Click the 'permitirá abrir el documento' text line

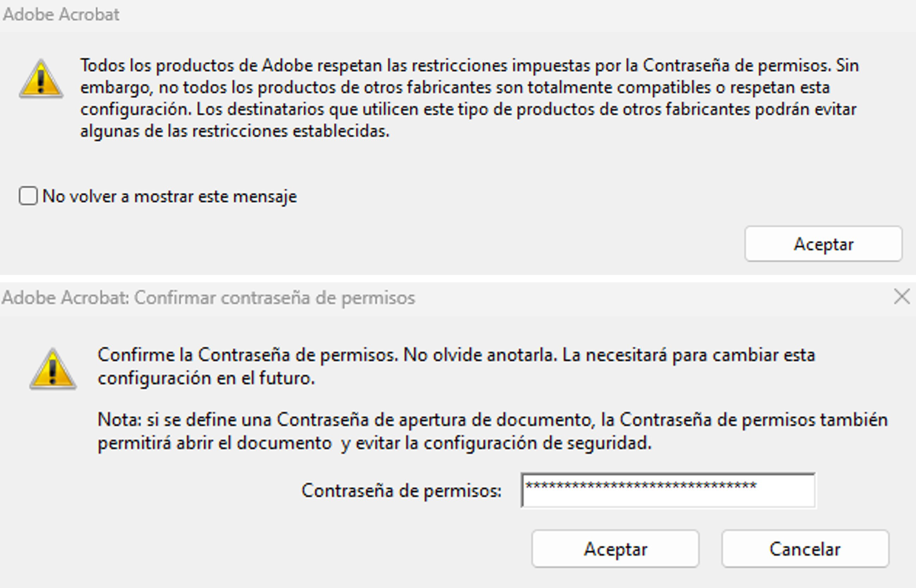[374, 443]
